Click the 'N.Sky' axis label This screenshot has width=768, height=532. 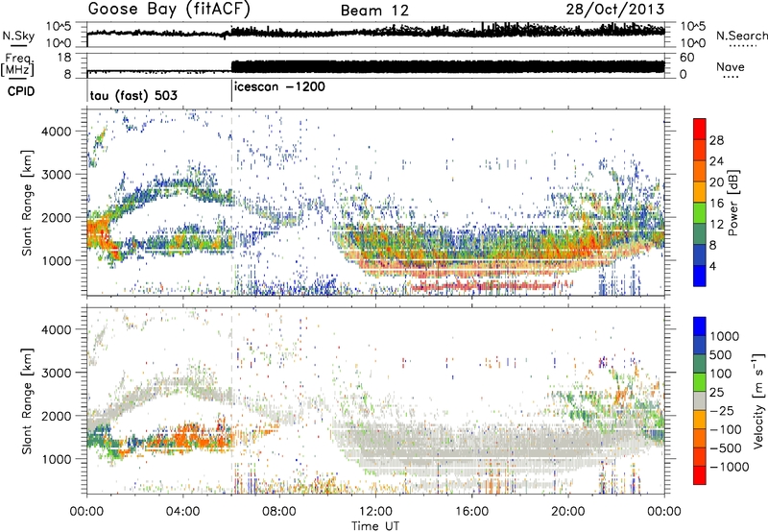point(18,36)
